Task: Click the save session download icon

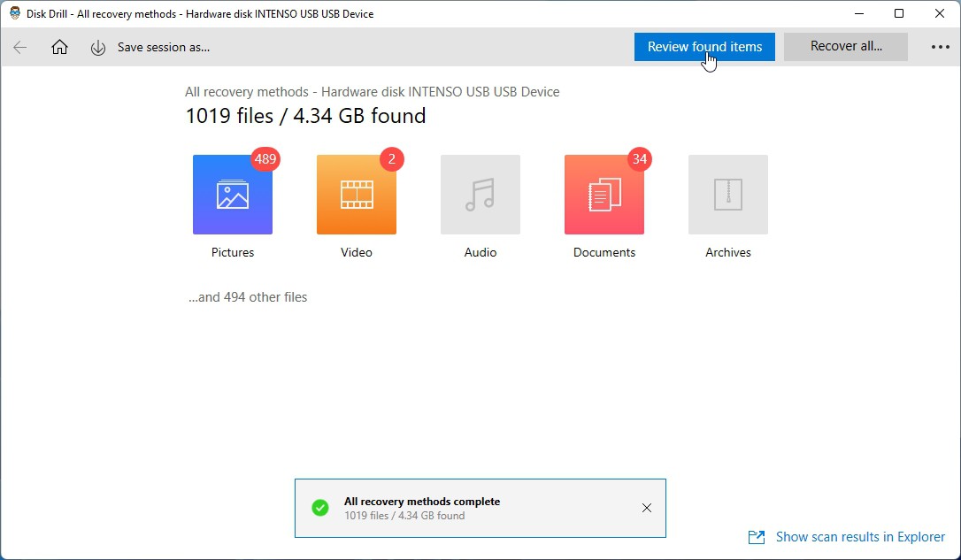Action: point(98,48)
